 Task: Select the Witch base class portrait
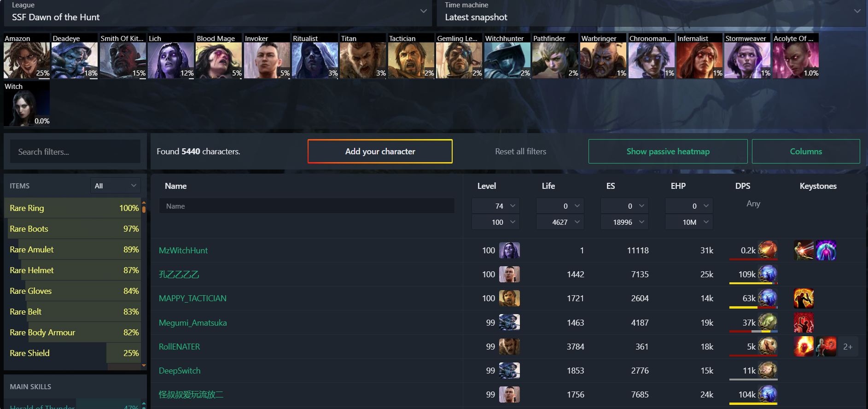coord(27,104)
